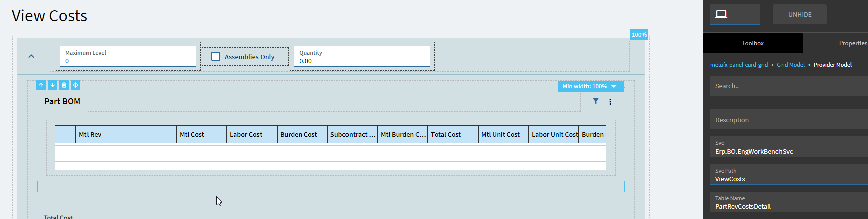This screenshot has width=868, height=219.
Task: Click the Description property field
Action: [789, 120]
